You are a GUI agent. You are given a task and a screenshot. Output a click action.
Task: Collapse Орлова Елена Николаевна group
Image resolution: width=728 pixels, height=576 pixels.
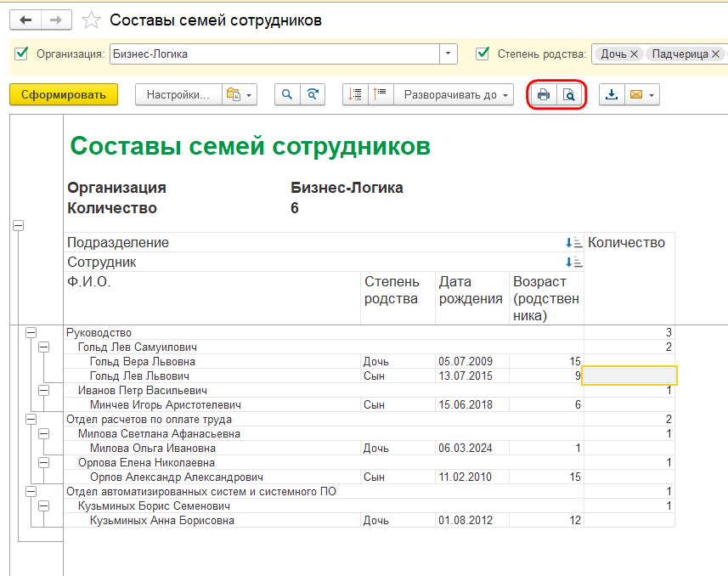point(43,462)
